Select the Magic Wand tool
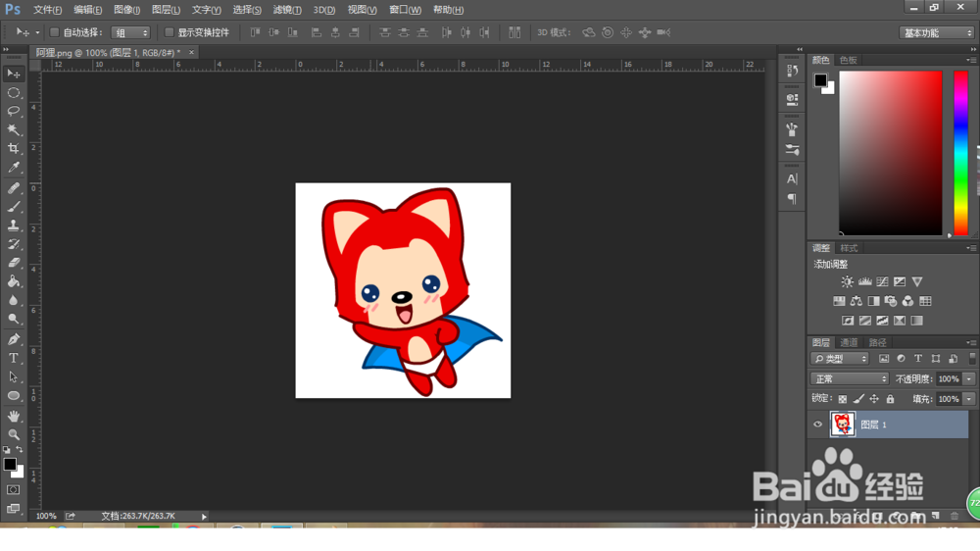The height and width of the screenshot is (551, 980). [13, 130]
